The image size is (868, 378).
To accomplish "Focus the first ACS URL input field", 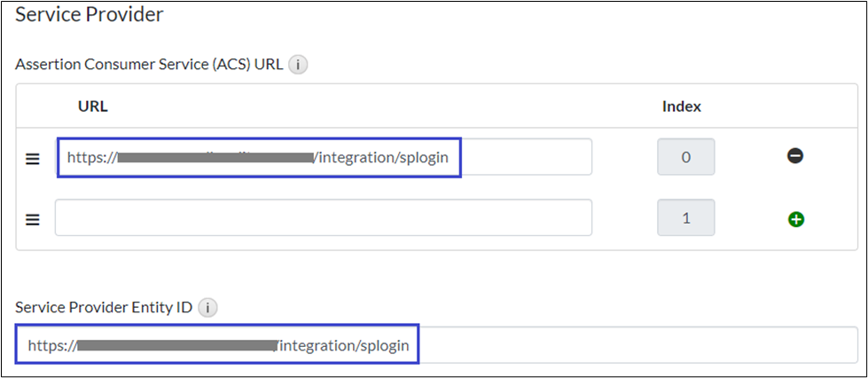I will pos(523,158).
